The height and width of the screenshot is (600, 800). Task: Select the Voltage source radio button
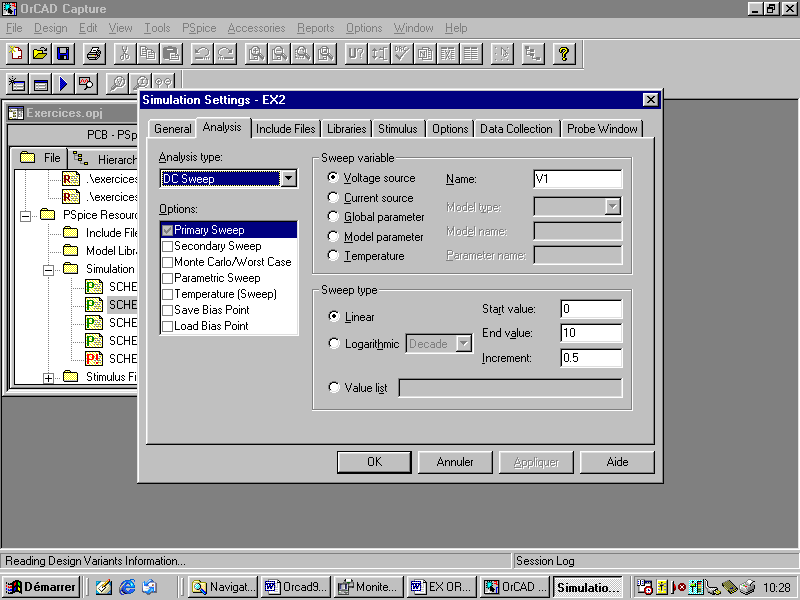coord(333,178)
